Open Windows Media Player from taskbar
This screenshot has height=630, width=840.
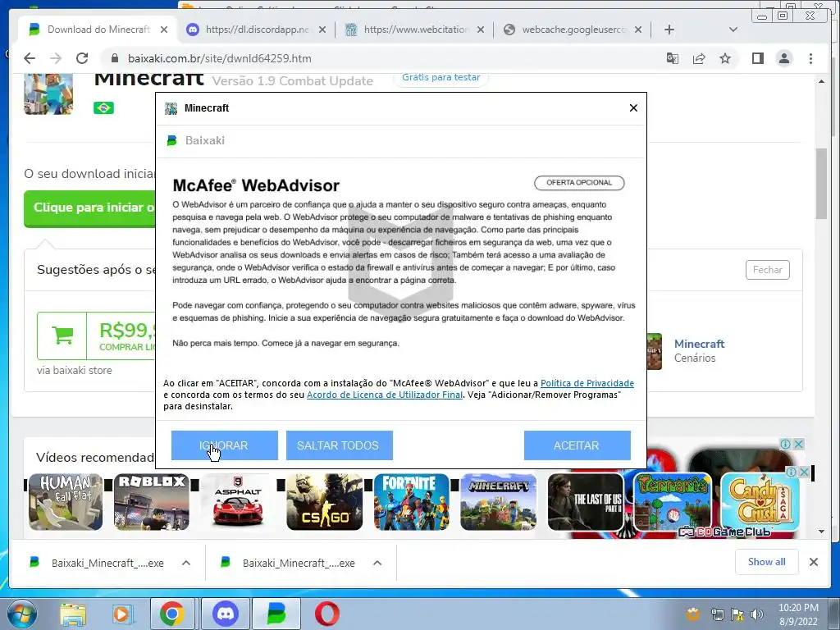(x=121, y=614)
